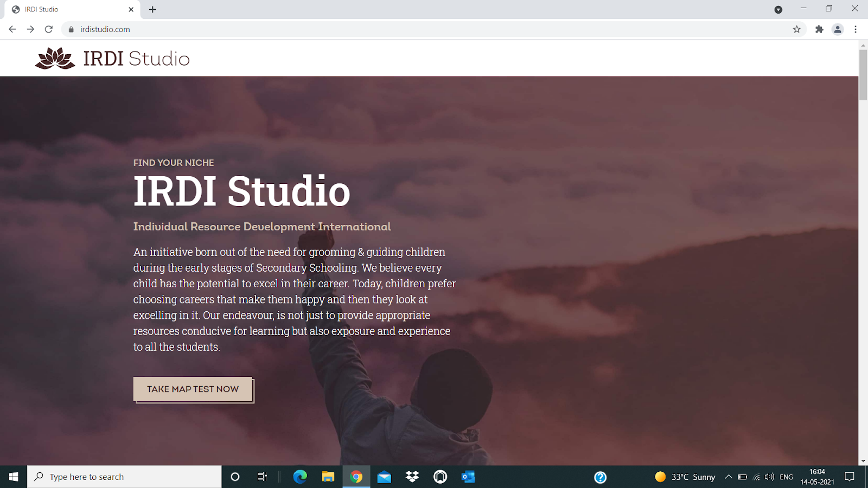This screenshot has width=868, height=488.
Task: Click the browser forward arrow
Action: (30, 29)
